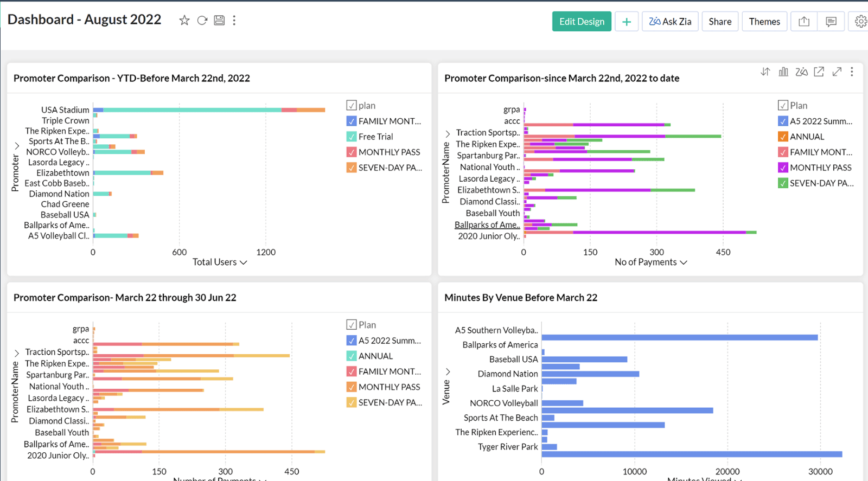
Task: Open the Ask Zia assistant
Action: point(670,22)
